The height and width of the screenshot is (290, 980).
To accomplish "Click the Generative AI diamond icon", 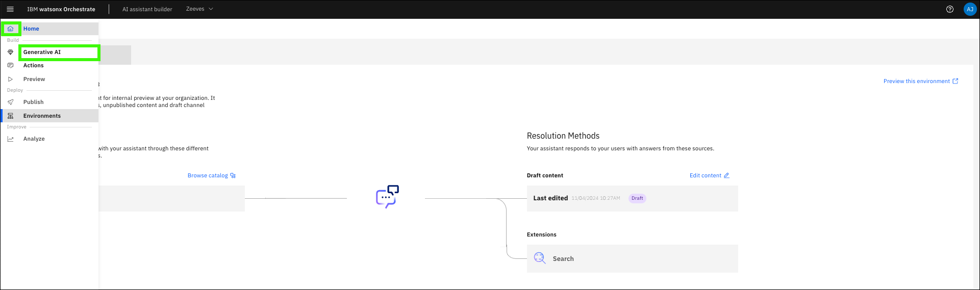I will 10,52.
